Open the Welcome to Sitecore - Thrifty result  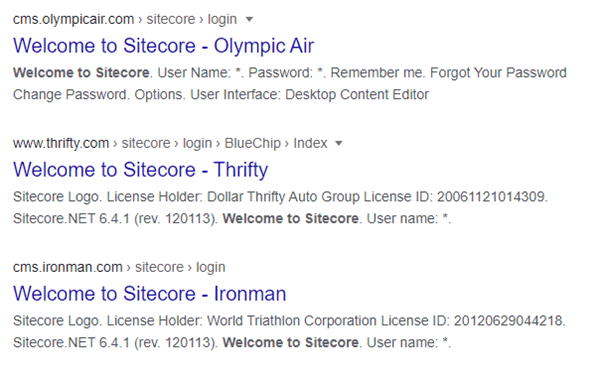(x=141, y=170)
